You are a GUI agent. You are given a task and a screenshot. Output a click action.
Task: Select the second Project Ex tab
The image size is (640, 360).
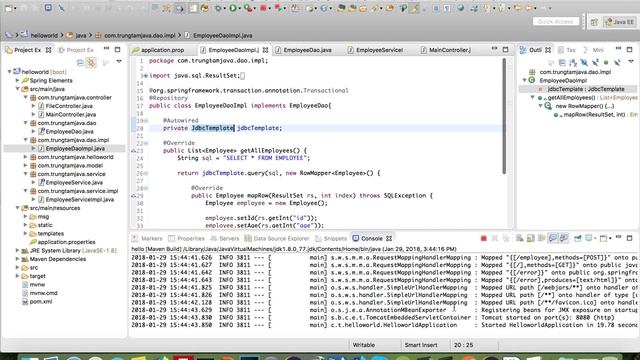click(x=76, y=50)
